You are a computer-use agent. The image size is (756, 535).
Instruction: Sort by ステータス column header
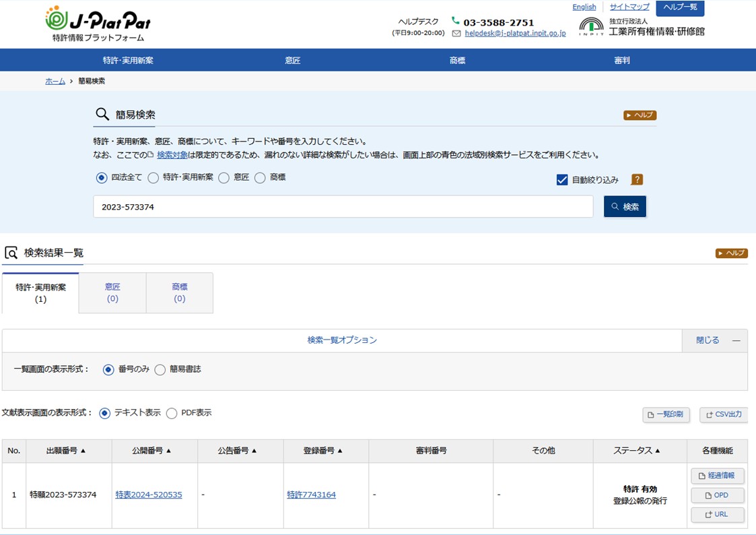(x=636, y=451)
